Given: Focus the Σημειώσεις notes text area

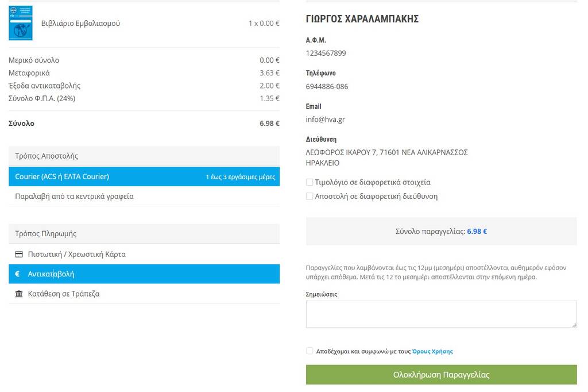Looking at the screenshot, I should tap(440, 314).
